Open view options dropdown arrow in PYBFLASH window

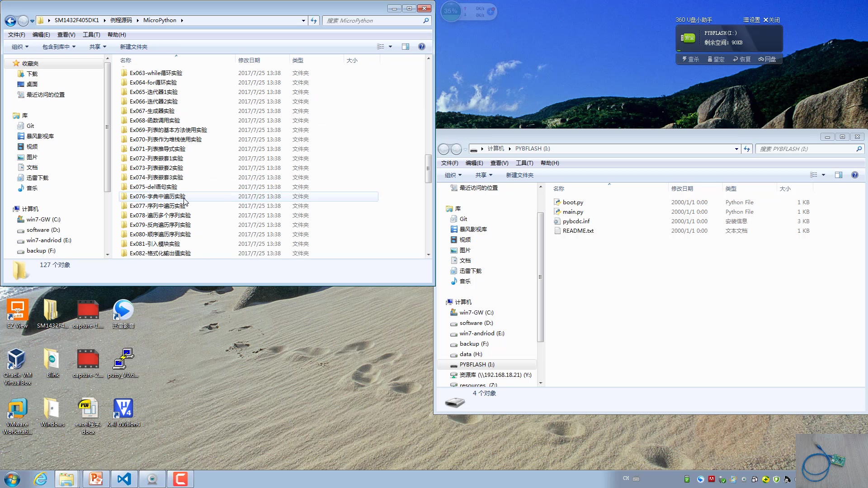(x=823, y=175)
